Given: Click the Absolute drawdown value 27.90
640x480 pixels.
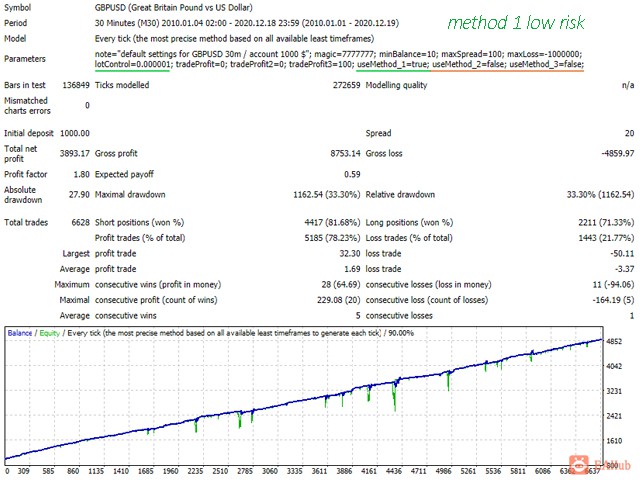Looking at the screenshot, I should (x=79, y=195).
